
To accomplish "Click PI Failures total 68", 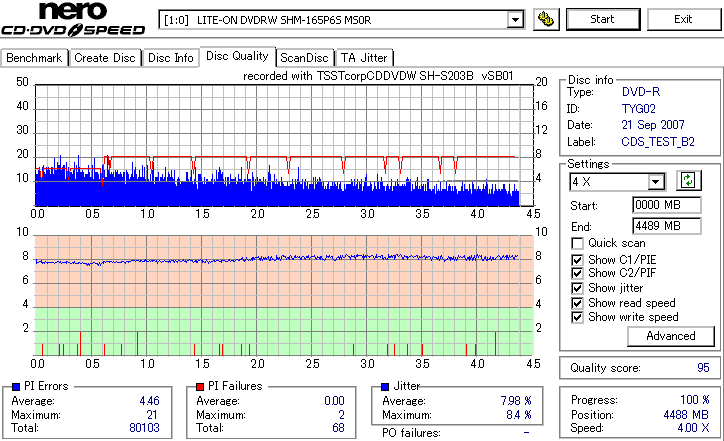I will 338,428.
